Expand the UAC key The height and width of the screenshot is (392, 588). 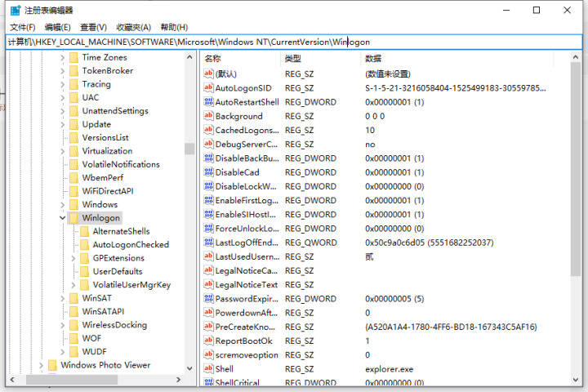(x=62, y=98)
